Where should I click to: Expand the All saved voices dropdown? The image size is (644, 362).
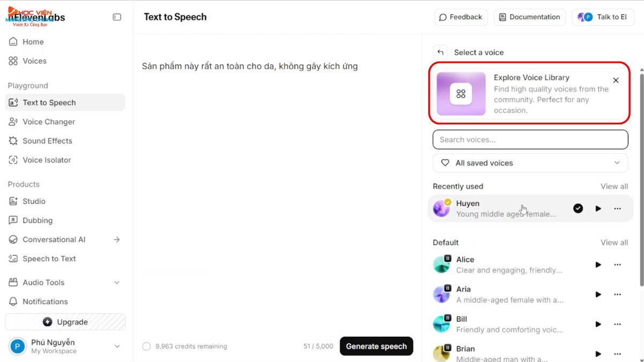point(530,163)
